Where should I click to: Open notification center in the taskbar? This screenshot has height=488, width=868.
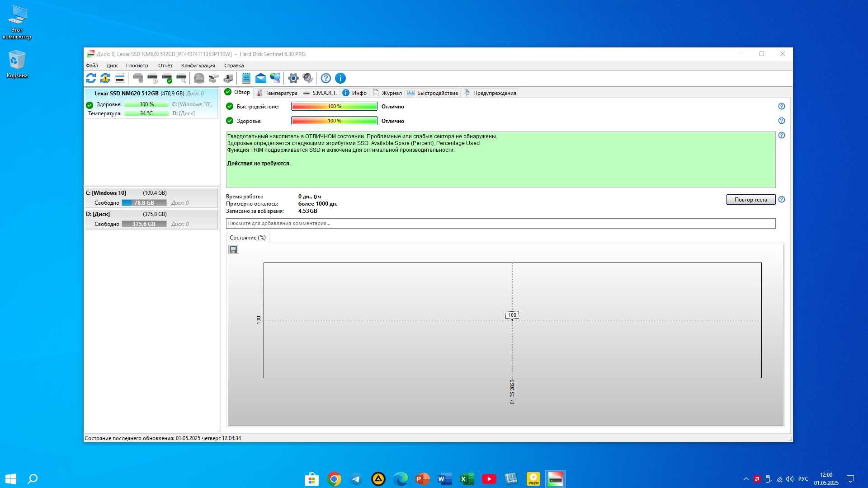(850, 479)
